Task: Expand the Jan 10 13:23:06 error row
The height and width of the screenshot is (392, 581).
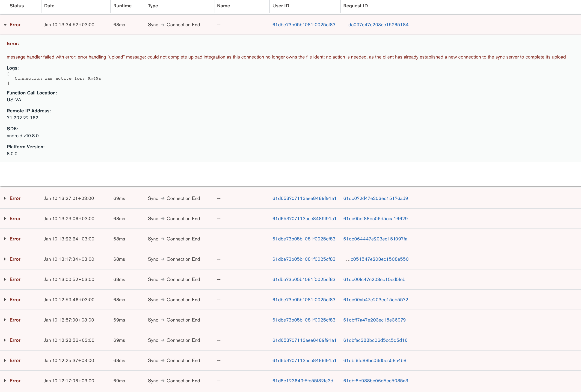Action: tap(5, 219)
